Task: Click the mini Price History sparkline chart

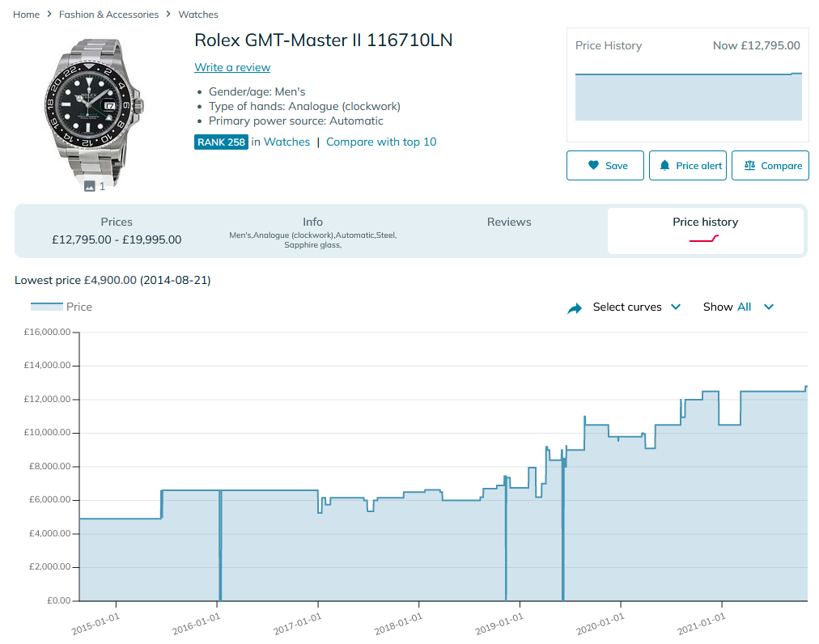Action: point(689,97)
